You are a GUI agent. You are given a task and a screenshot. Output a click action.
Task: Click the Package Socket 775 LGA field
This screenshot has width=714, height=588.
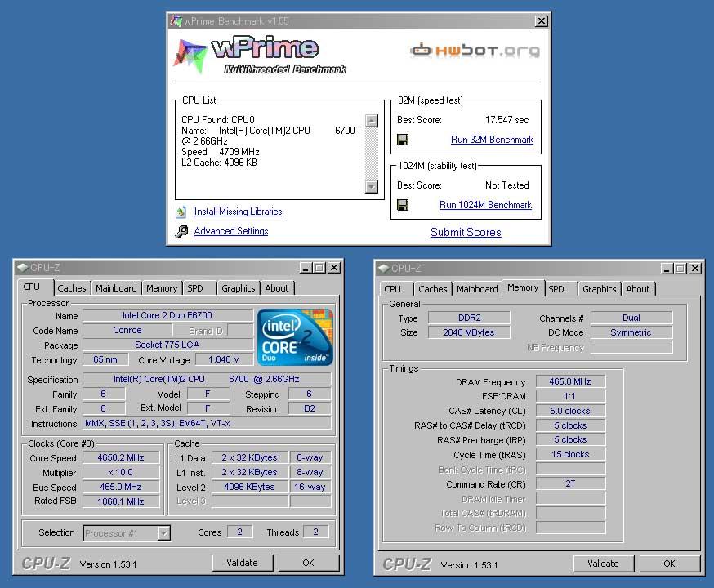coord(167,345)
